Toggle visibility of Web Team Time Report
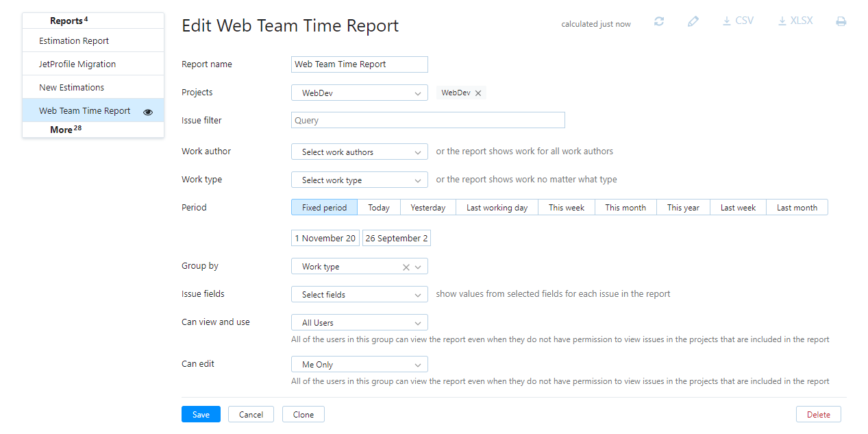Viewport: 868px width, 434px height. pyautogui.click(x=148, y=110)
